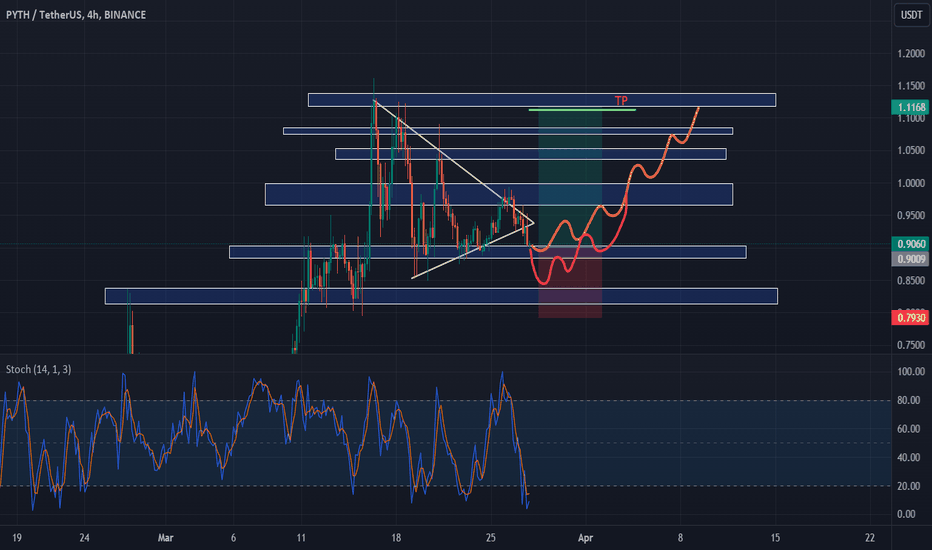Click the 1.2000 price axis value
The height and width of the screenshot is (550, 932).
coord(911,54)
